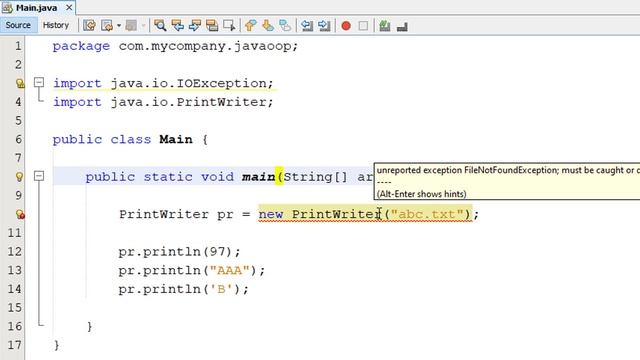Click the hint lightbulb beside main method
Image resolution: width=640 pixels, height=360 pixels.
tap(20, 177)
